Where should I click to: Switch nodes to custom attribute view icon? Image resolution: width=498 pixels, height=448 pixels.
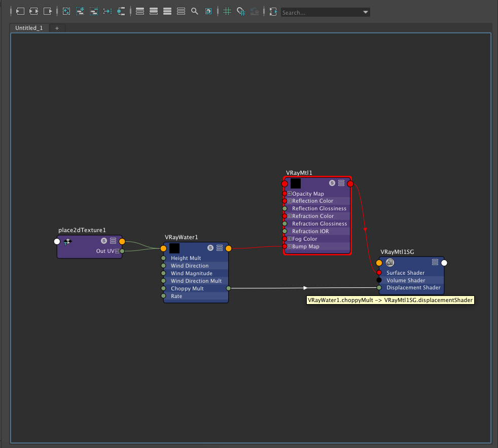click(x=181, y=12)
